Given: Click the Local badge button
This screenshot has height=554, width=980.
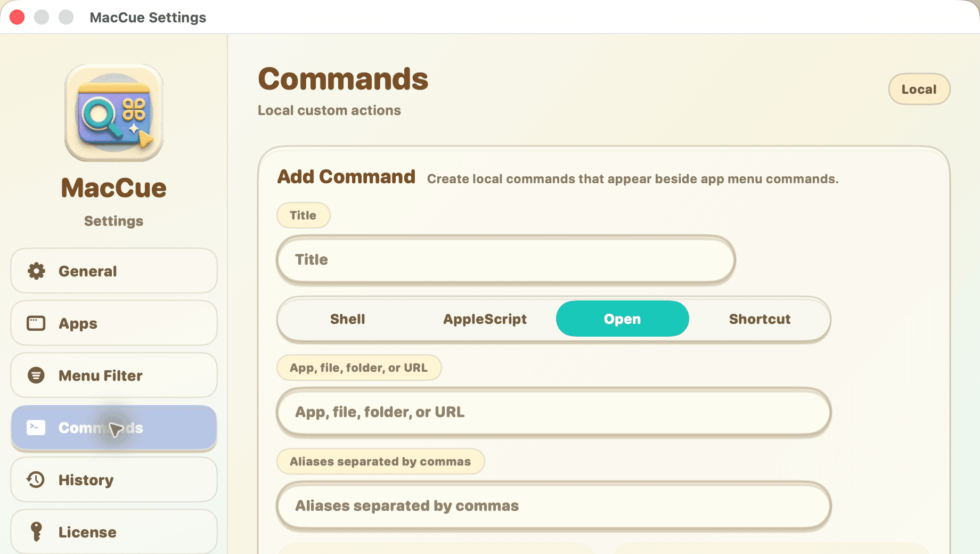Looking at the screenshot, I should coord(919,89).
